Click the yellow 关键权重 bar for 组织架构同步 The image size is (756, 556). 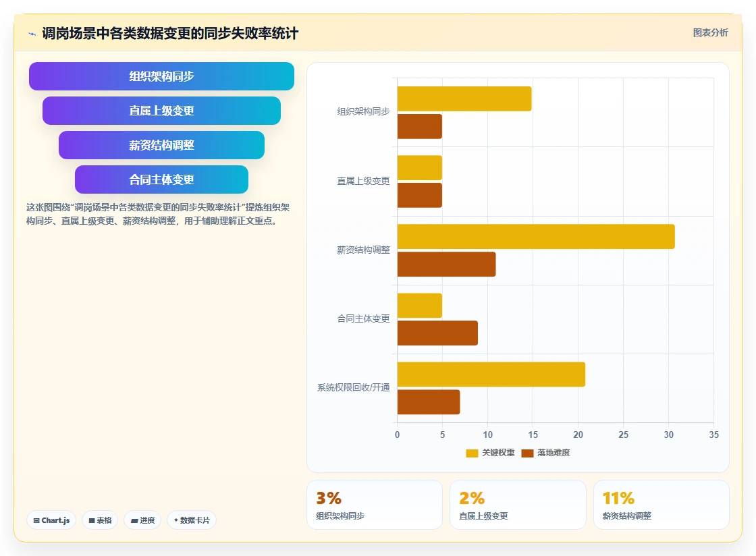click(464, 99)
